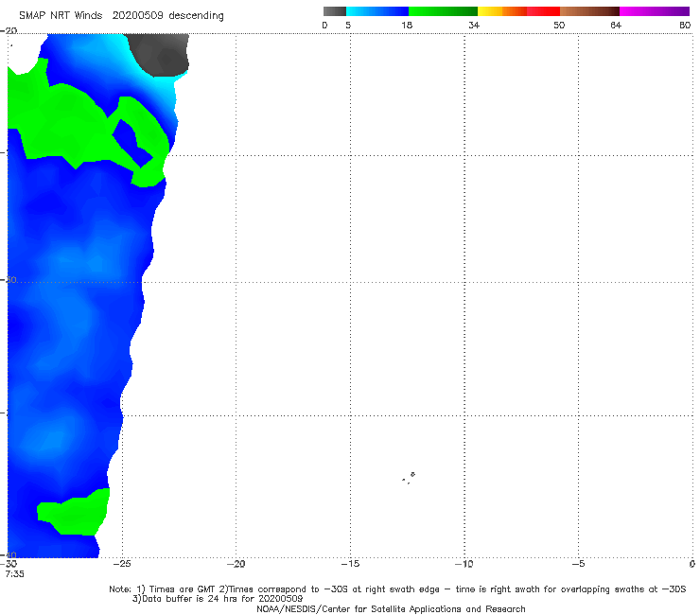Click the yellow-to-red segment of the color bar
Screen dimensions: 700x615
[x=518, y=11]
